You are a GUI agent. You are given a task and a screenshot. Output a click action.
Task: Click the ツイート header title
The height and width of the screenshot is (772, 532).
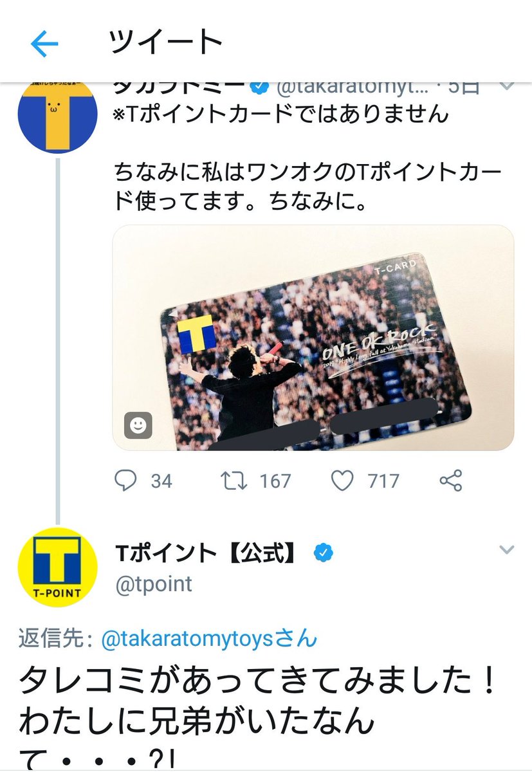pyautogui.click(x=166, y=42)
